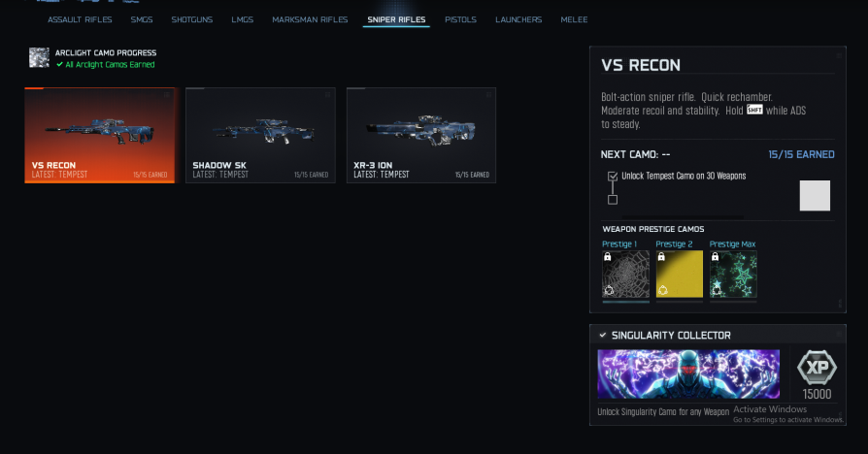Select the Prestige 1 spiderweb camo

(625, 275)
